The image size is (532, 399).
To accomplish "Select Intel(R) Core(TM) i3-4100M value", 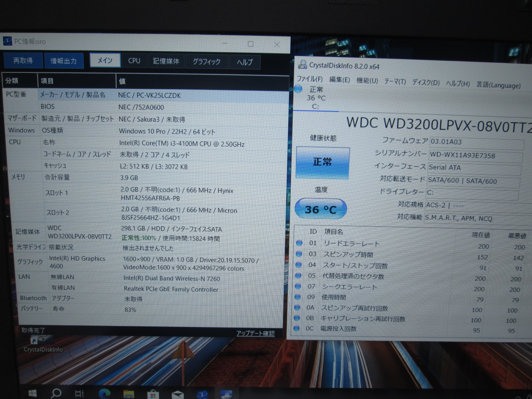I will point(182,144).
